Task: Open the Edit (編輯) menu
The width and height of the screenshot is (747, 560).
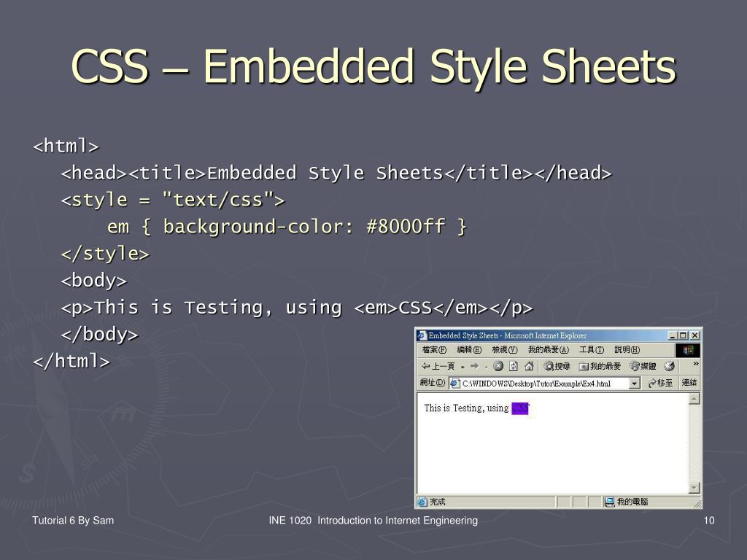Action: [469, 350]
